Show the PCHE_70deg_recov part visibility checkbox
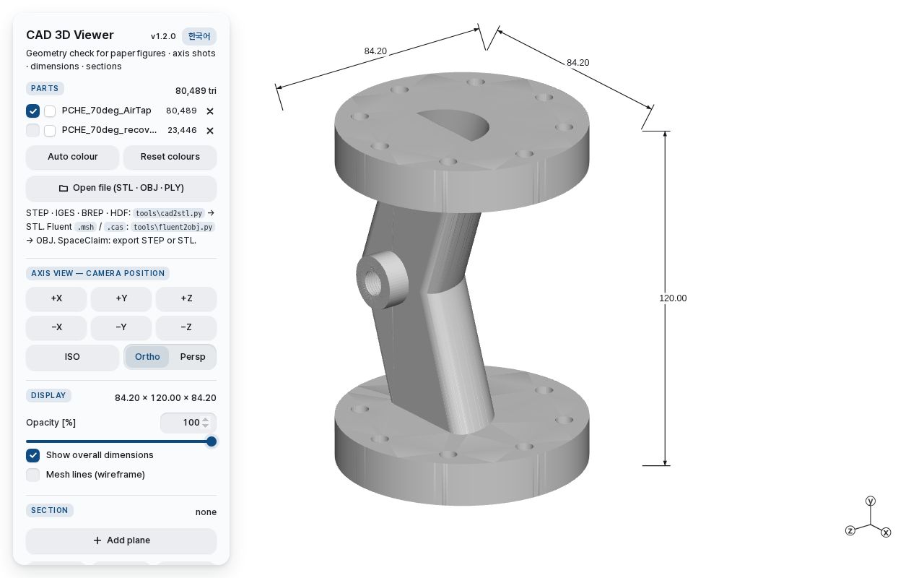 [32, 130]
